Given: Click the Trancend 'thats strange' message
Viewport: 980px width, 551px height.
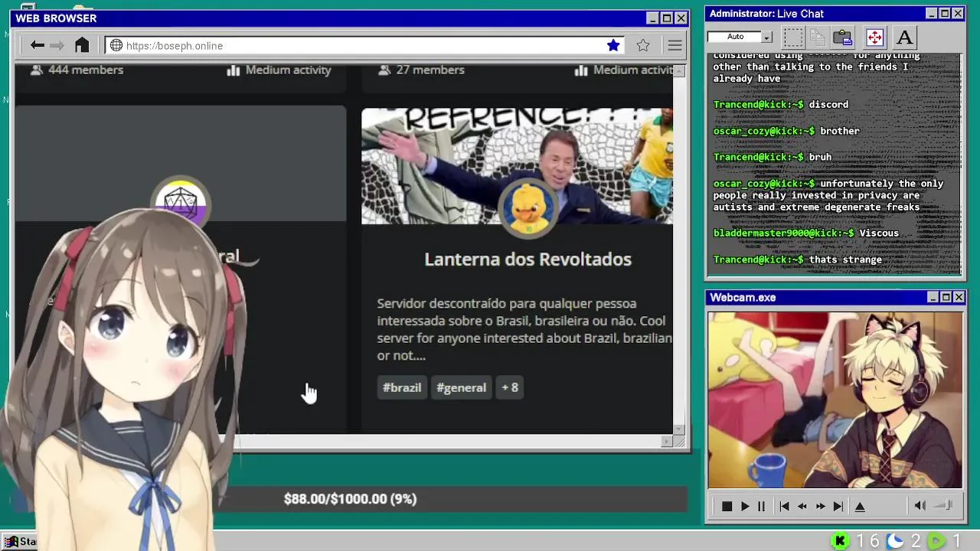Looking at the screenshot, I should pos(798,259).
